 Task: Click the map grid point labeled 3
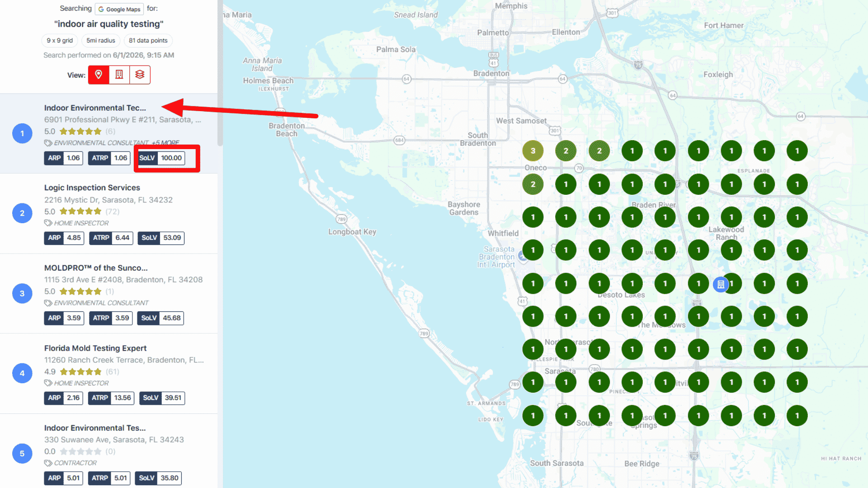pyautogui.click(x=533, y=151)
